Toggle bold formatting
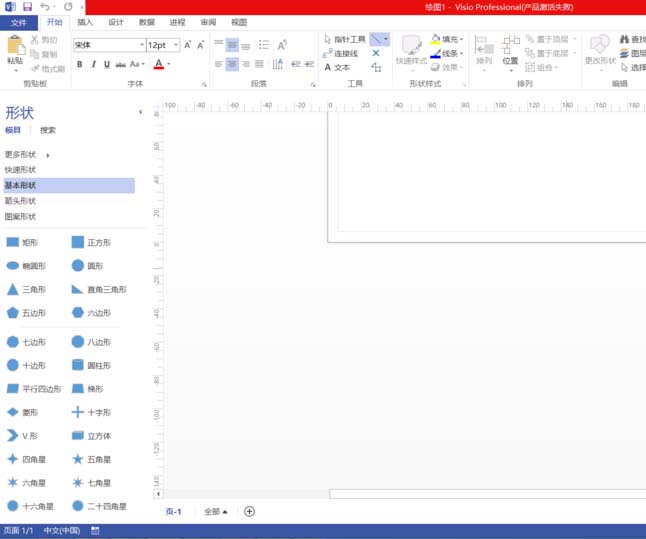Viewport: 646px width, 539px height. 80,64
